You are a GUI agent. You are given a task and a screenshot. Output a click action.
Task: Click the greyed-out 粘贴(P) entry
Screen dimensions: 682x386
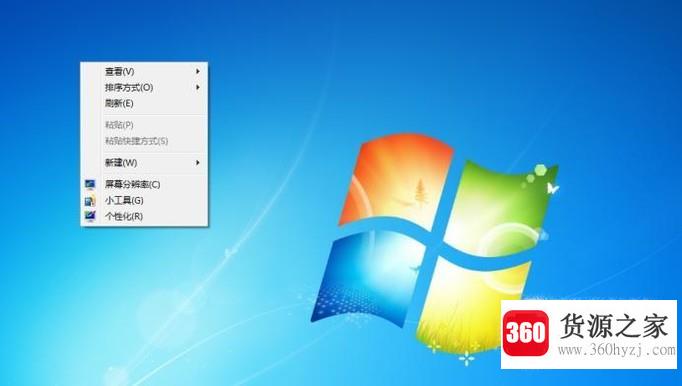click(x=144, y=125)
